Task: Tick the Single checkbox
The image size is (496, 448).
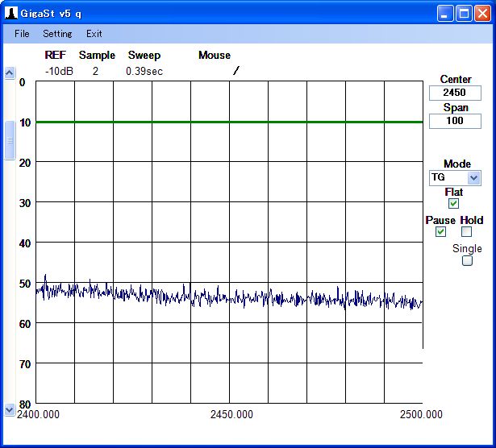Action: coord(466,261)
